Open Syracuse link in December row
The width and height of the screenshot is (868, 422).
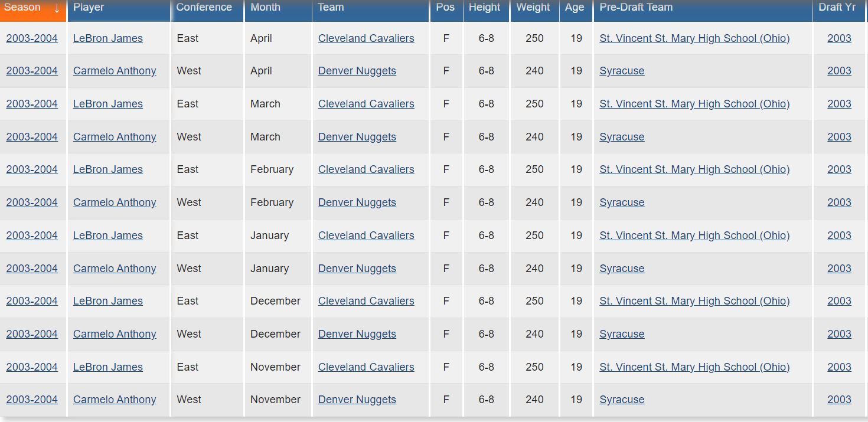tap(622, 334)
